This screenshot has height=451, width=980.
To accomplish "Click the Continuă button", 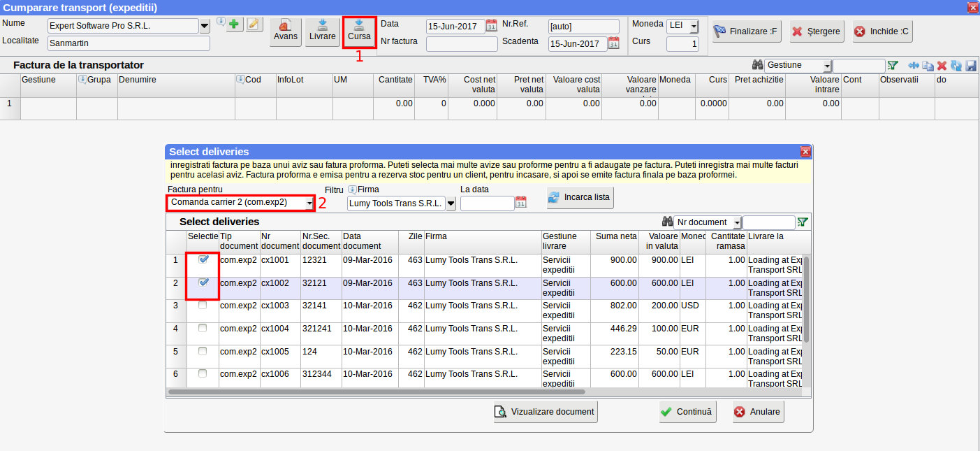I will pos(688,412).
